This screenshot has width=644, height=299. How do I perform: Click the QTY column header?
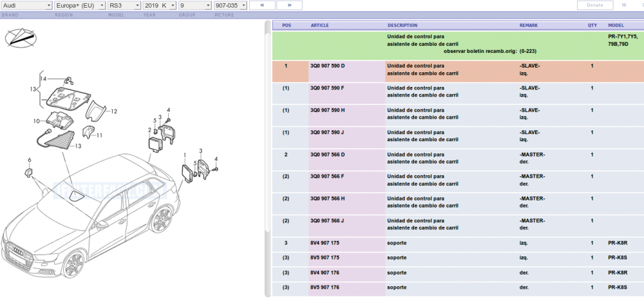pyautogui.click(x=592, y=26)
